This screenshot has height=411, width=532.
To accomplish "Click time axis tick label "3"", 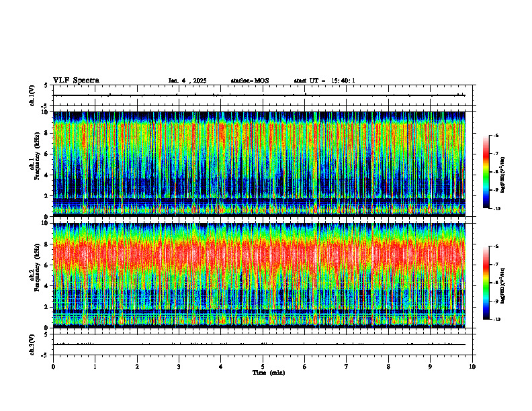I will [x=179, y=367].
